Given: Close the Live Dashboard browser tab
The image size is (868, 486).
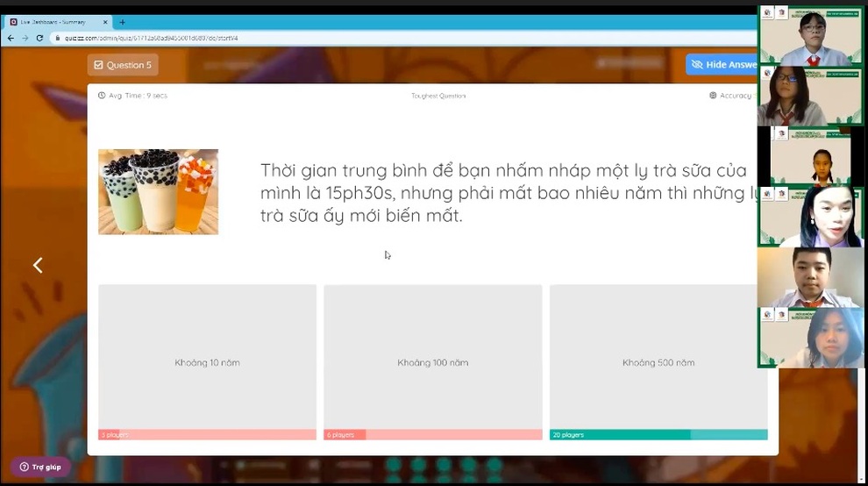Looking at the screenshot, I should click(105, 22).
